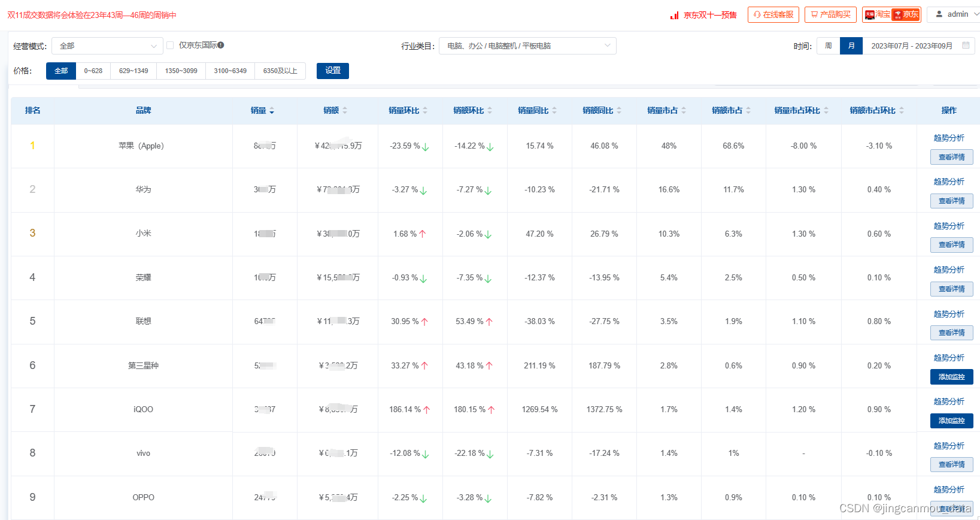Sort by 销量 column sort icon

click(x=272, y=111)
